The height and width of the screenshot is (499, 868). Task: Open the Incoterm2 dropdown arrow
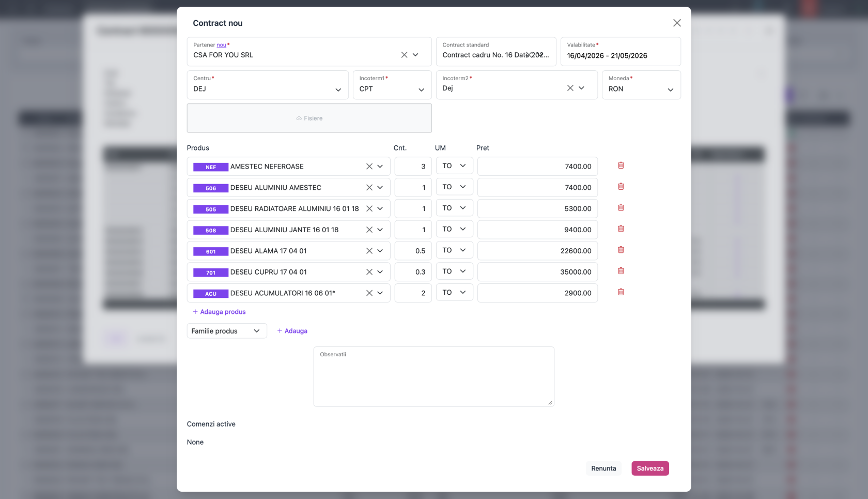pos(581,88)
